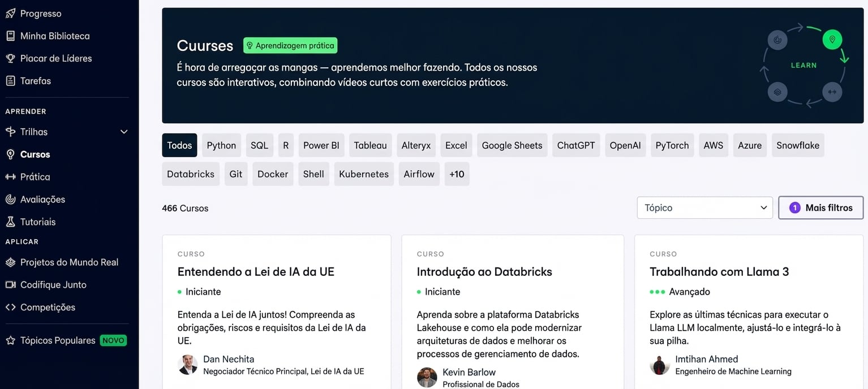Open course Introdução ao Databricks
The height and width of the screenshot is (389, 868).
tap(484, 271)
